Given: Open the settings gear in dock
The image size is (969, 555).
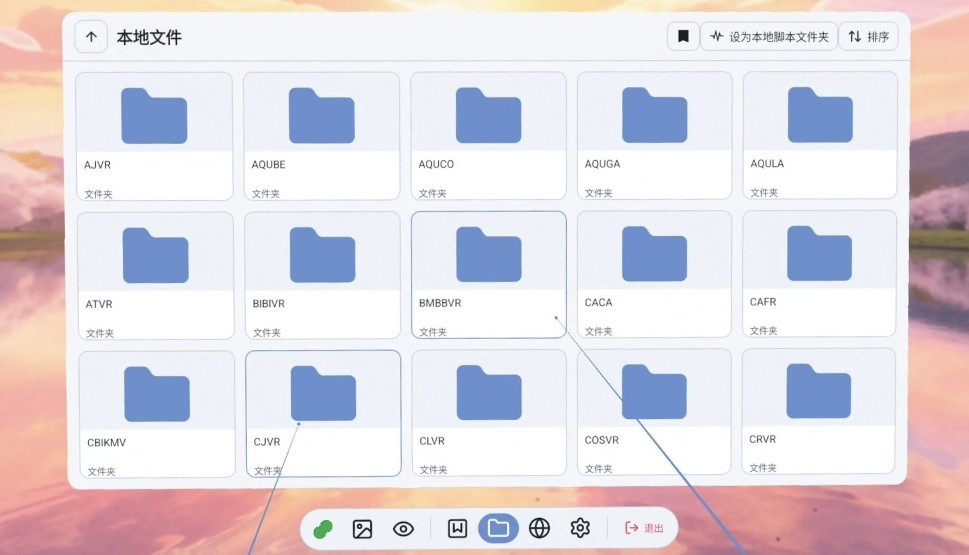Looking at the screenshot, I should click(580, 528).
